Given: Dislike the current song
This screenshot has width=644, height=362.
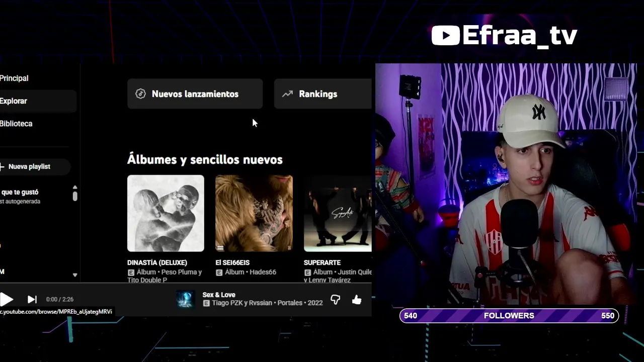Looking at the screenshot, I should (335, 300).
